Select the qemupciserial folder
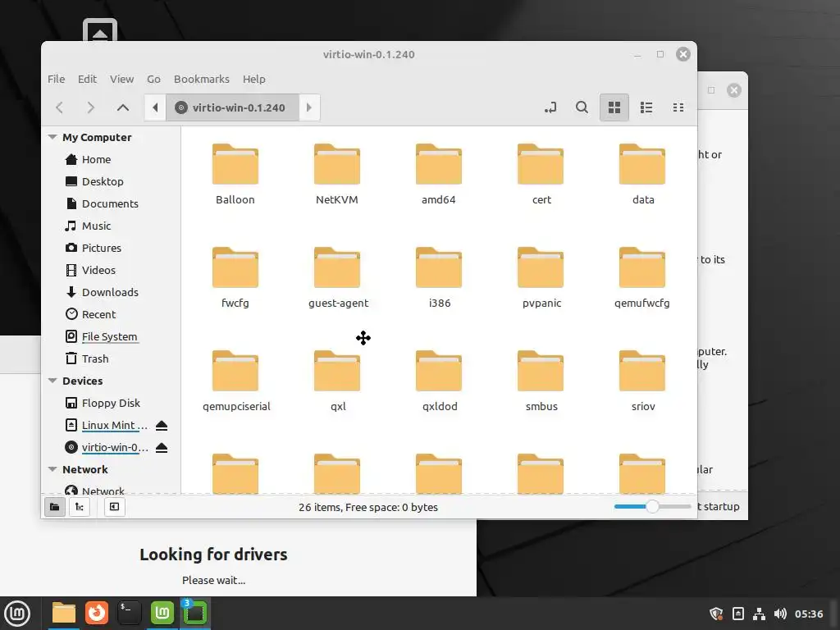Viewport: 840px width, 630px height. 236,381
